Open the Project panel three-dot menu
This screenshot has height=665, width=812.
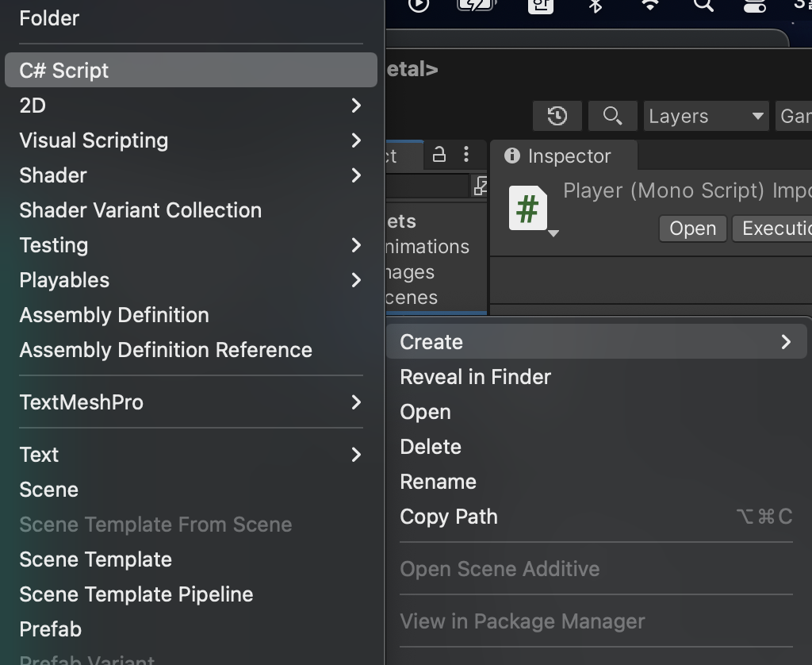coord(466,155)
